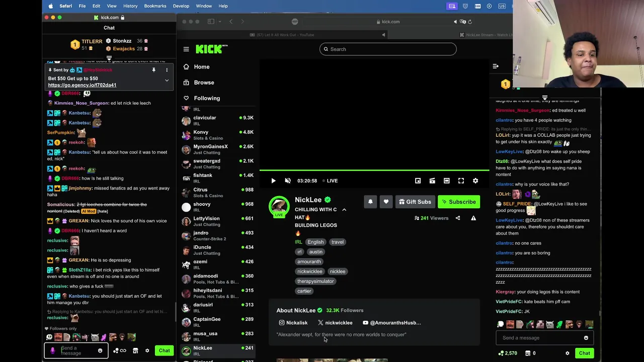Click the 2,570 channel points balance

pyautogui.click(x=507, y=353)
